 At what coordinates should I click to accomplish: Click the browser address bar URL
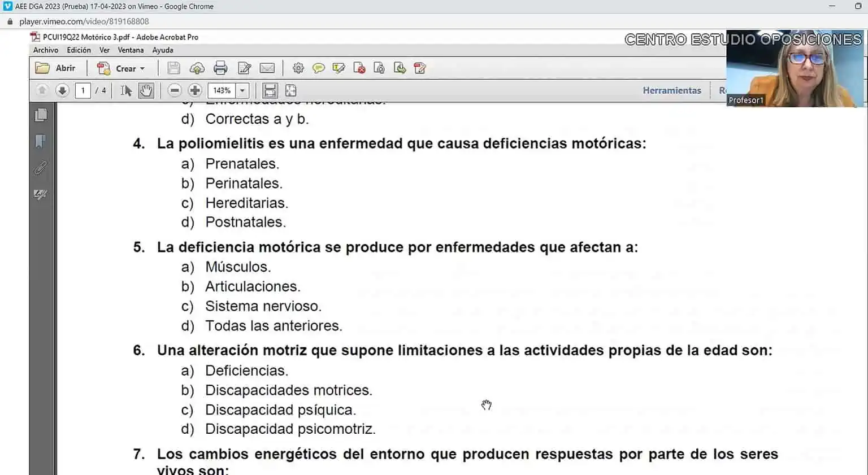click(x=84, y=21)
